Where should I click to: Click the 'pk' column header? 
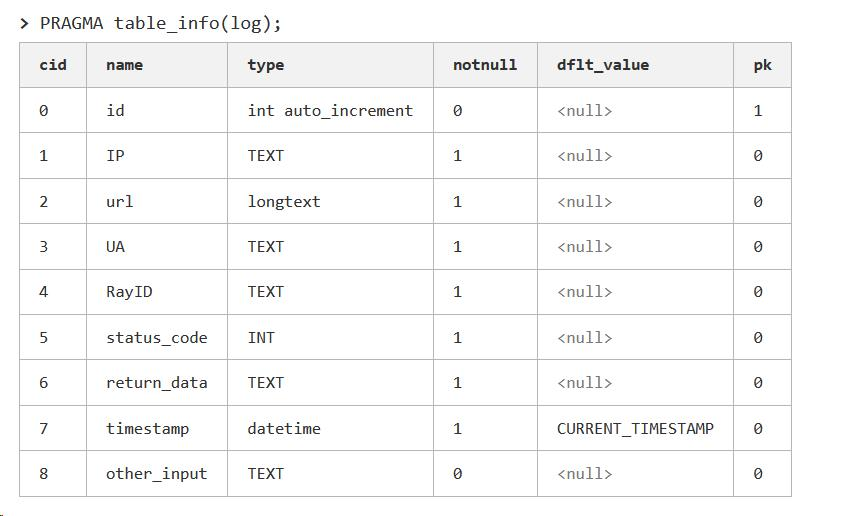[x=762, y=65]
